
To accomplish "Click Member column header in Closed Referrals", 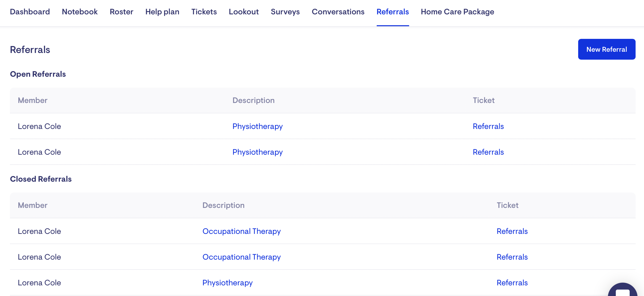I will click(x=32, y=205).
